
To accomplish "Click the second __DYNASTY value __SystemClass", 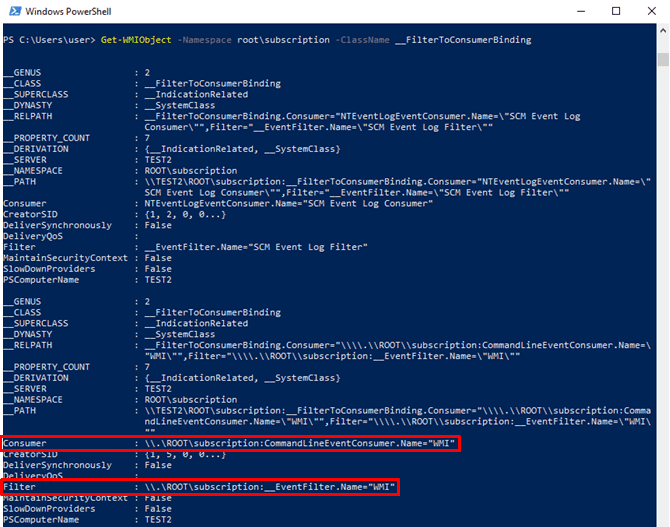I will point(180,334).
